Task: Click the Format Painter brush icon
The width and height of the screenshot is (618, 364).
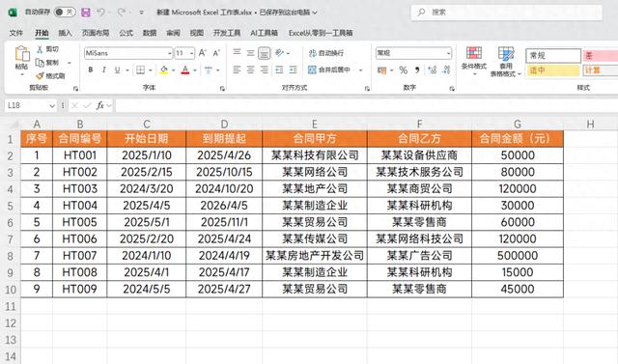Action: coord(40,75)
